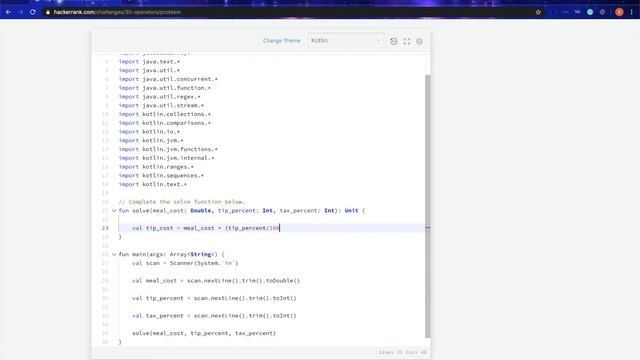Click 'import kotlin.jvm.internal.*' line

point(167,158)
